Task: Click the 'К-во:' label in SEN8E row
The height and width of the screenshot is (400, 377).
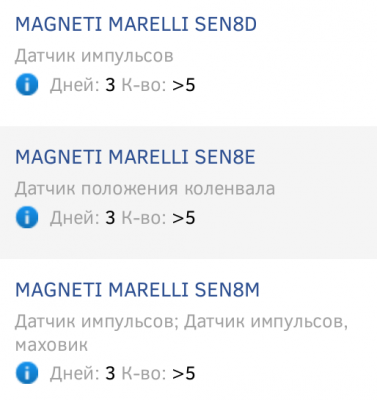Action: tap(144, 218)
